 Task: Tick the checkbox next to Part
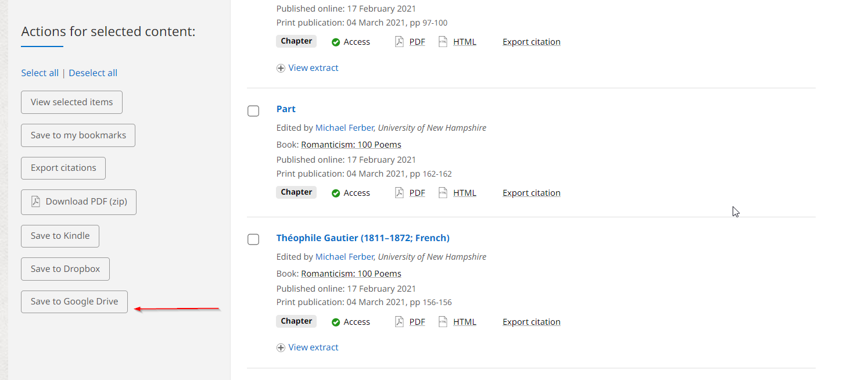(x=253, y=111)
